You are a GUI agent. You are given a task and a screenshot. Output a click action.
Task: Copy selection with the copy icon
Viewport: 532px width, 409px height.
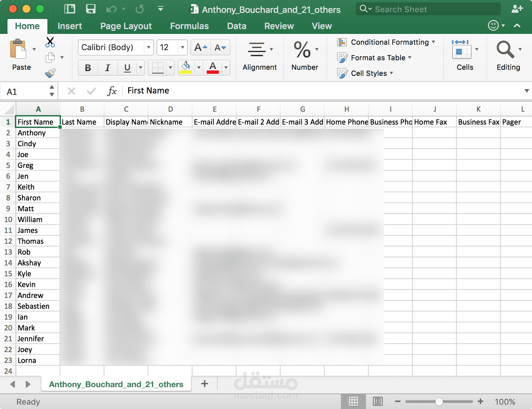coord(50,58)
